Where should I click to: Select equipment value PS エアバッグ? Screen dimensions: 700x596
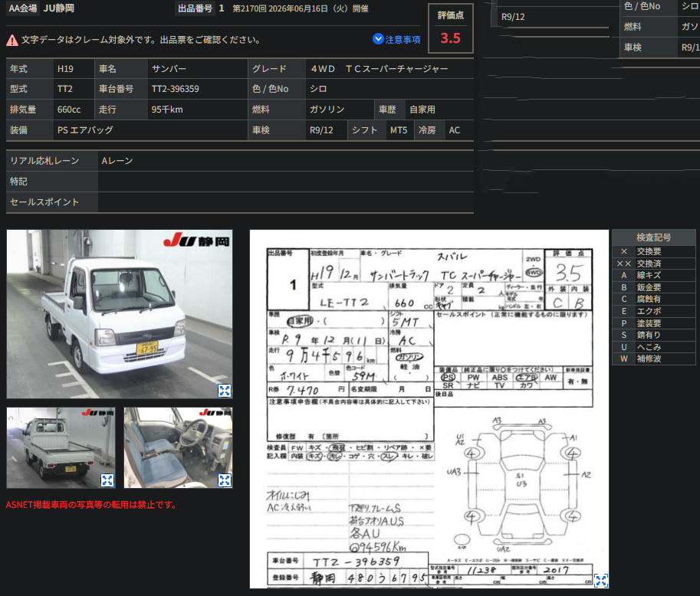(85, 129)
